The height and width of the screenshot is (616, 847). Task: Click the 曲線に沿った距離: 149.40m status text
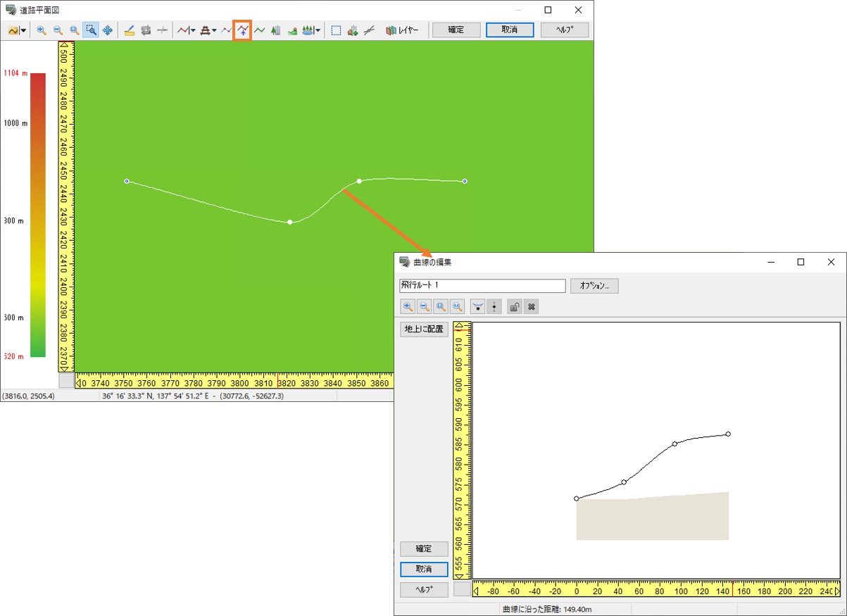tap(546, 609)
